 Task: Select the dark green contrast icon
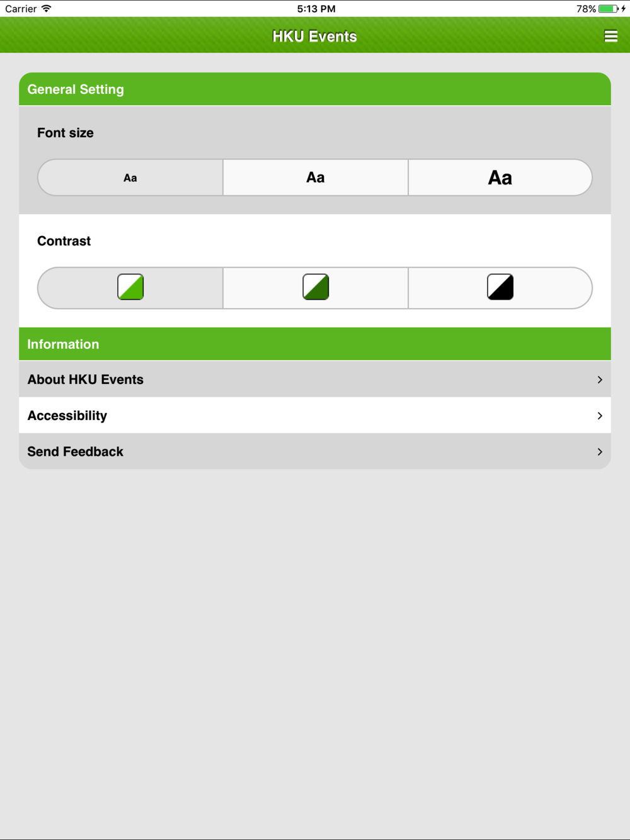[x=316, y=287]
